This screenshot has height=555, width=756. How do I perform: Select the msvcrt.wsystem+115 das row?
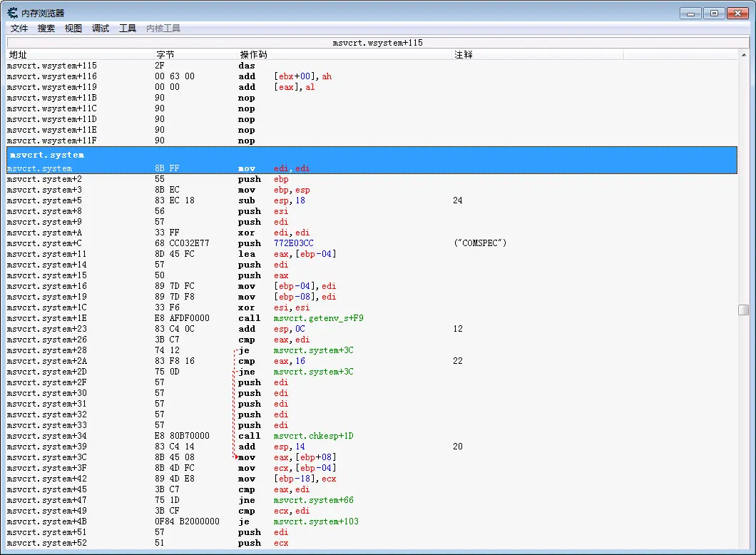[372, 66]
